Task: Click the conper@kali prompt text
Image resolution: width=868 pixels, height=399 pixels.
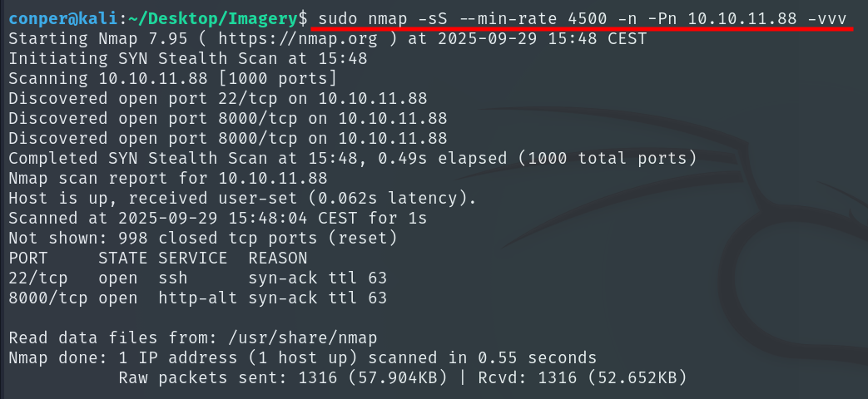Action: pyautogui.click(x=57, y=17)
